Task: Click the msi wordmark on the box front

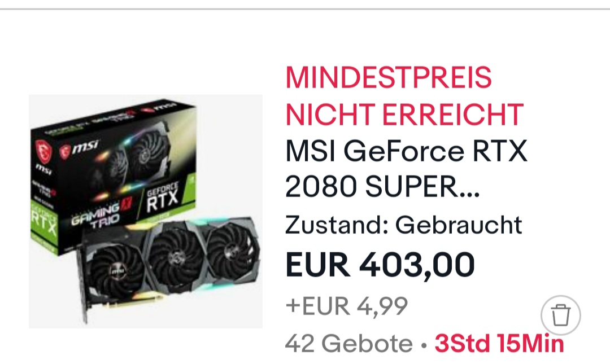Action: (x=79, y=148)
